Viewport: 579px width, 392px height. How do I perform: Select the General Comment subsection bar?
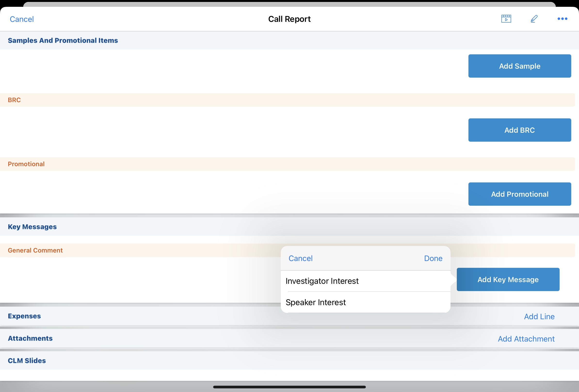coord(35,250)
